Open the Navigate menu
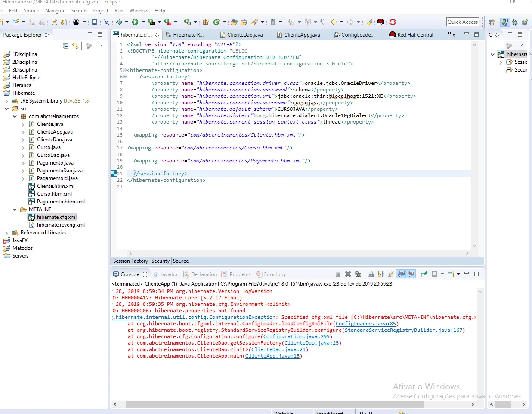The image size is (532, 414). point(55,10)
